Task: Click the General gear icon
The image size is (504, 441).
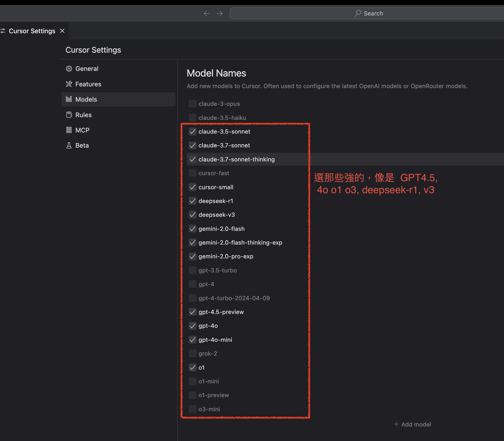Action: tap(69, 69)
